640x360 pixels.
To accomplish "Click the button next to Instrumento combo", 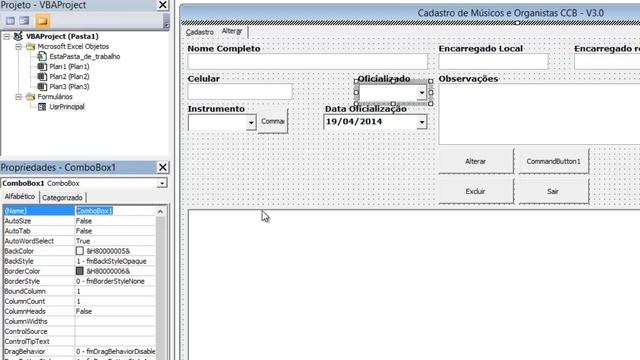I will point(273,121).
